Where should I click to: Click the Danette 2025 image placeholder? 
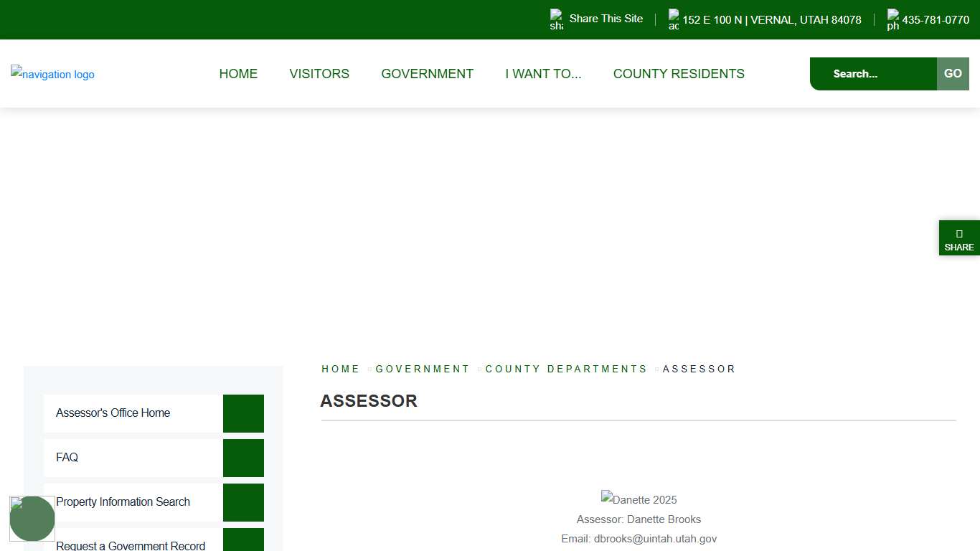[639, 499]
